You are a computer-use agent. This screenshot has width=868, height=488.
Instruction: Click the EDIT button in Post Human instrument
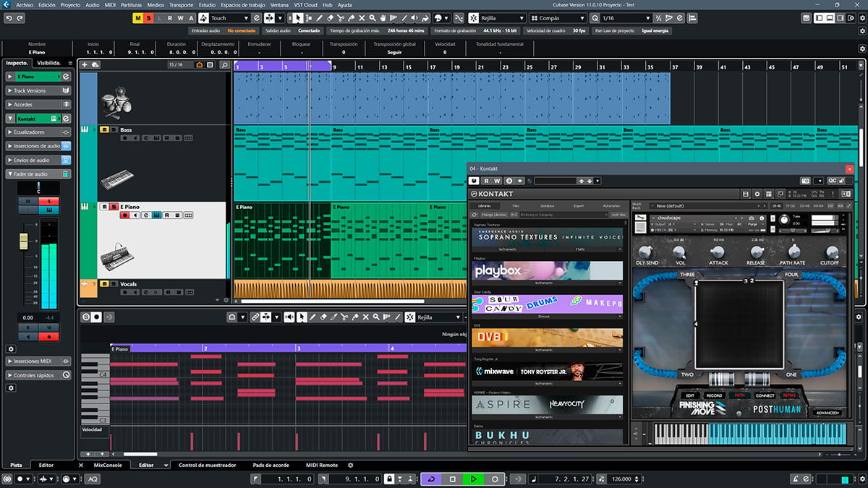point(690,395)
